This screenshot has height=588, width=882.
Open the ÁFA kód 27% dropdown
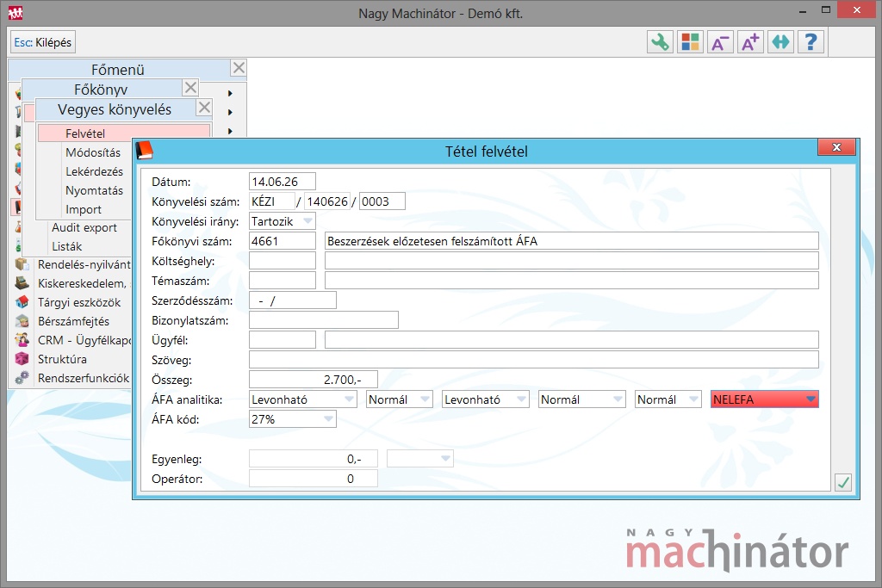click(328, 419)
